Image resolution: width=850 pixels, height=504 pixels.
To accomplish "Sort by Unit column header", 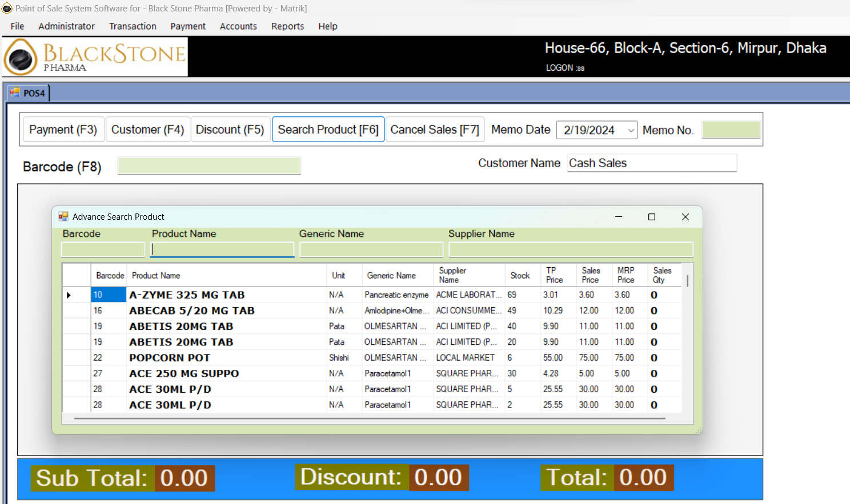I will point(344,275).
